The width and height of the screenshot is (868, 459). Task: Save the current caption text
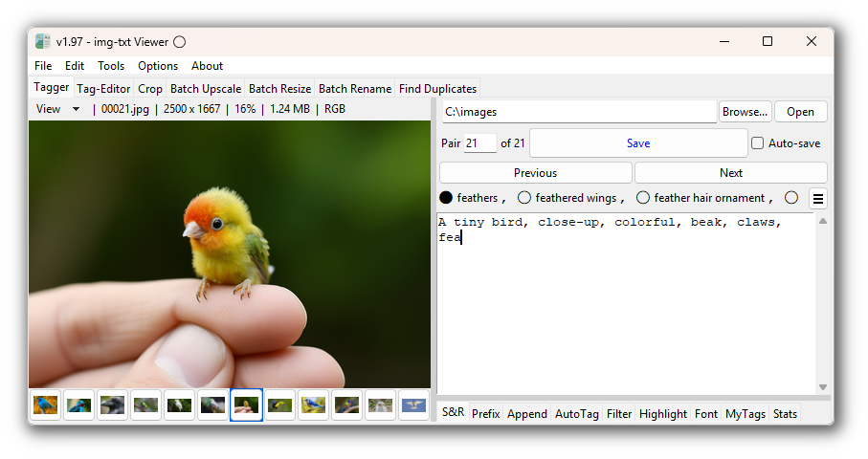point(638,143)
